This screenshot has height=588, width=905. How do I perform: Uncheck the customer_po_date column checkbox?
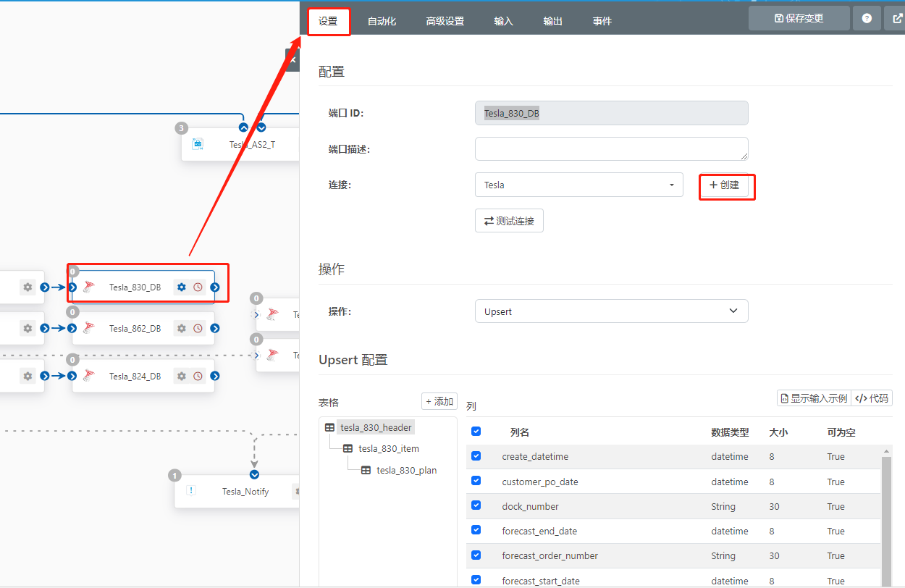point(476,481)
